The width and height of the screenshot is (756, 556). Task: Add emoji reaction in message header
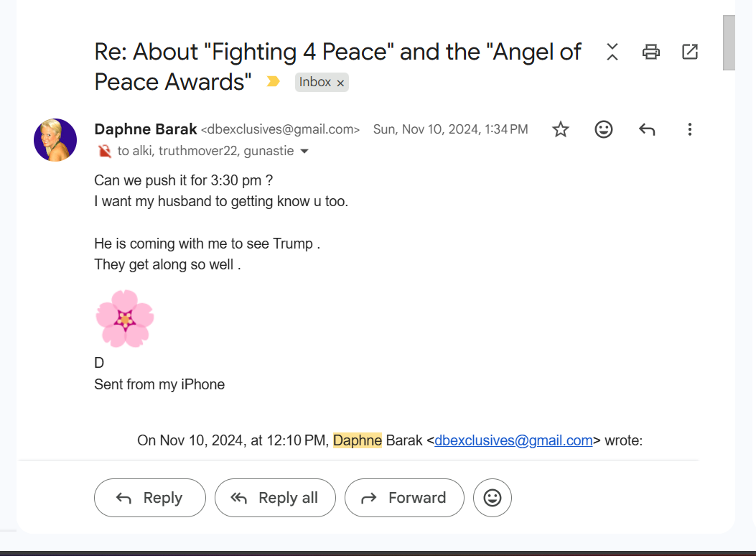coord(604,129)
